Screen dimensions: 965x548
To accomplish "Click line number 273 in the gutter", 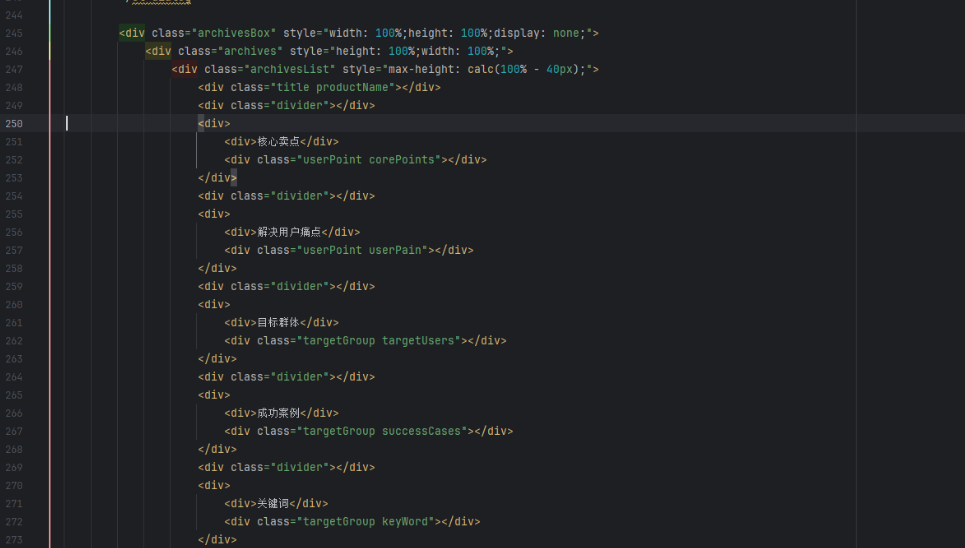I will click(14, 540).
